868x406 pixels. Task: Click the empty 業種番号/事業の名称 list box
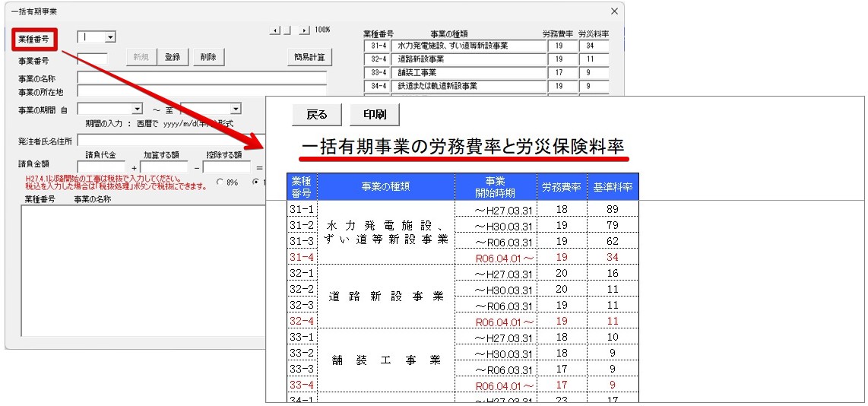pos(143,271)
